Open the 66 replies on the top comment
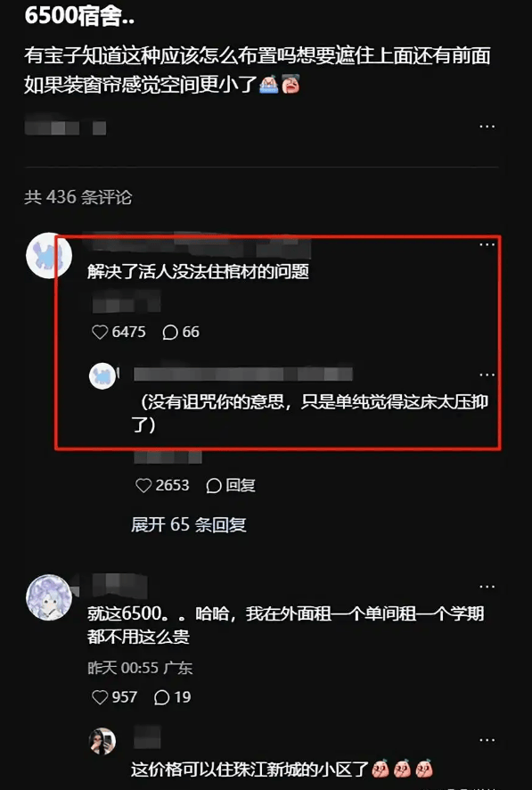Viewport: 532px width, 790px height. point(181,332)
